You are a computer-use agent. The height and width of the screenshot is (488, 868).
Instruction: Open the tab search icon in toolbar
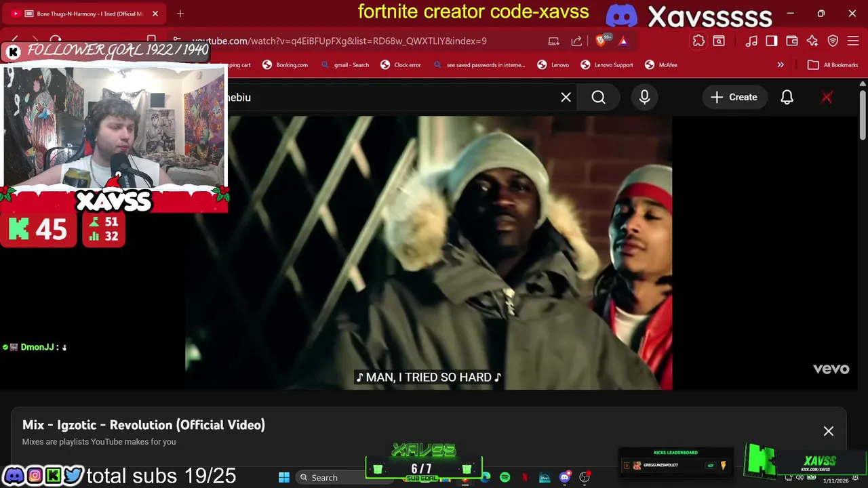point(719,41)
